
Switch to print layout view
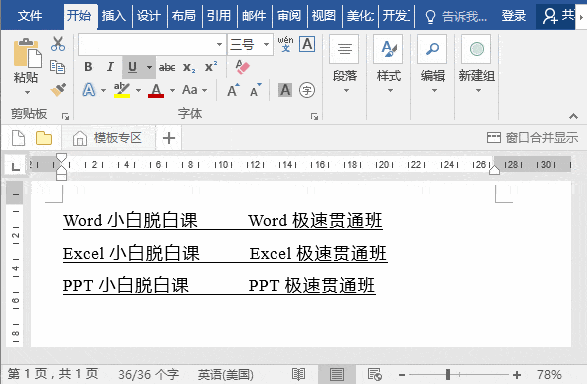tap(337, 374)
